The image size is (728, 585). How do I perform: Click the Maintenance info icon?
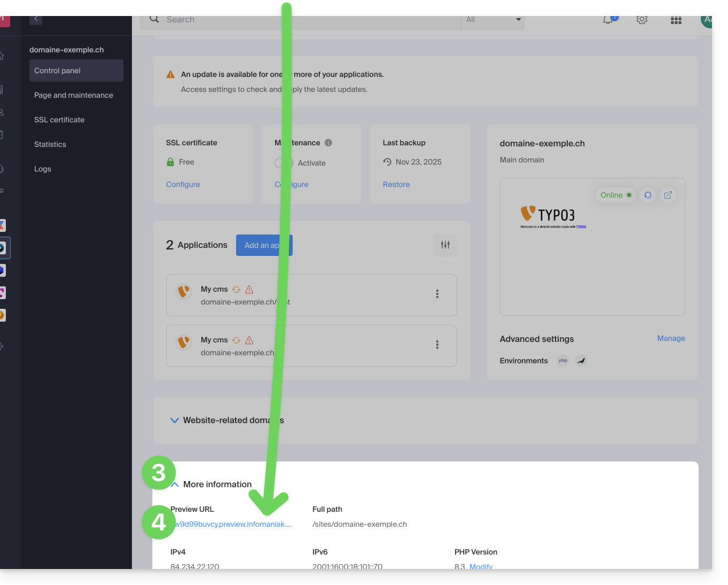tap(328, 143)
